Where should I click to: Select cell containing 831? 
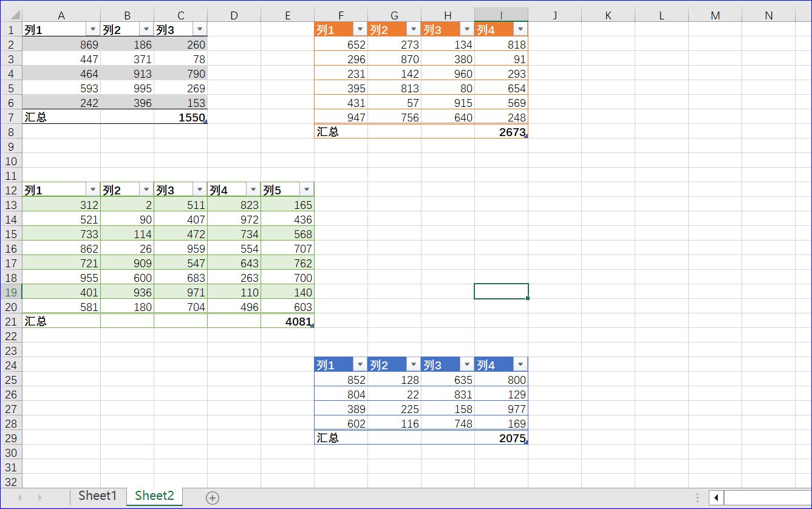pyautogui.click(x=448, y=394)
